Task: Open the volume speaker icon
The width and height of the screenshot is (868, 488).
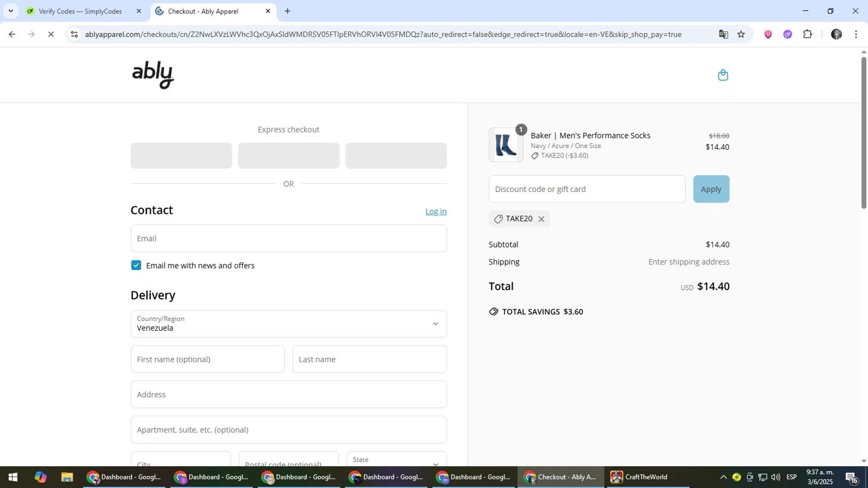Action: [775, 477]
